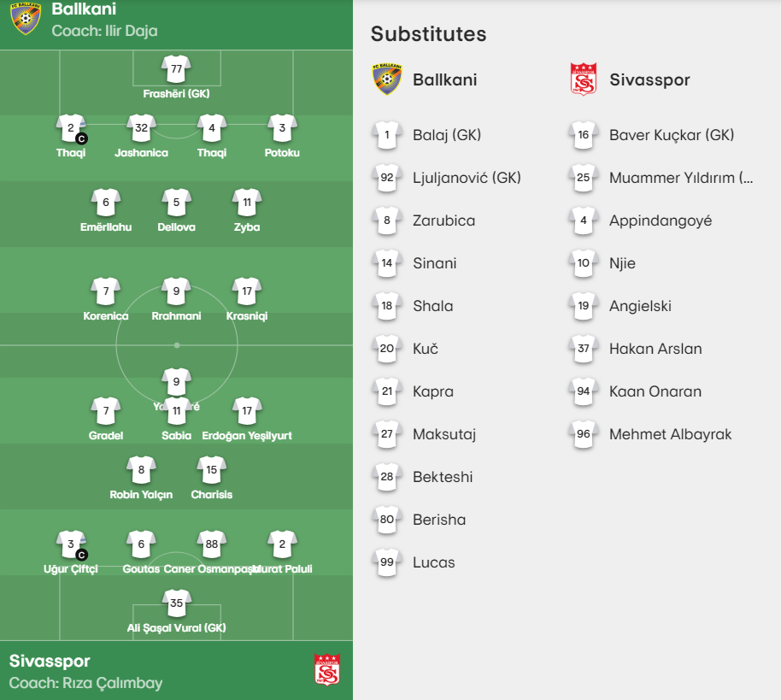Screen dimensions: 781x700
Task: Select Ali Şaşal Vural number 35 shirt
Action: tap(176, 603)
